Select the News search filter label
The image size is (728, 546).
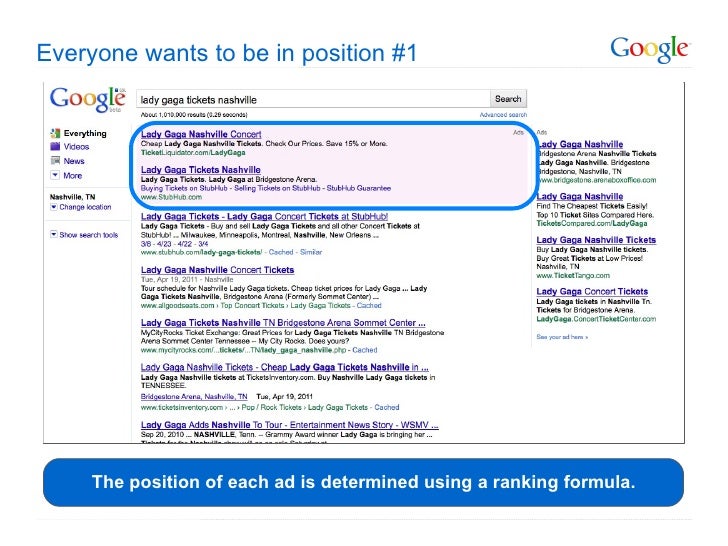[74, 161]
